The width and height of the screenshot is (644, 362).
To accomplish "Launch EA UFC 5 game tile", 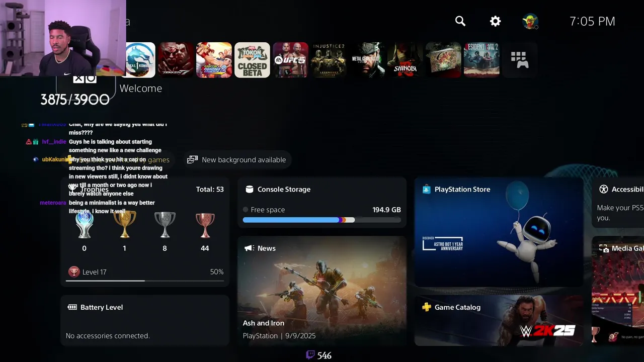I will coord(291,60).
